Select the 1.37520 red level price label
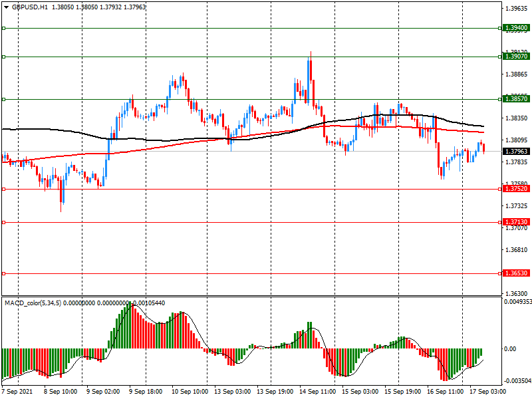 516,189
